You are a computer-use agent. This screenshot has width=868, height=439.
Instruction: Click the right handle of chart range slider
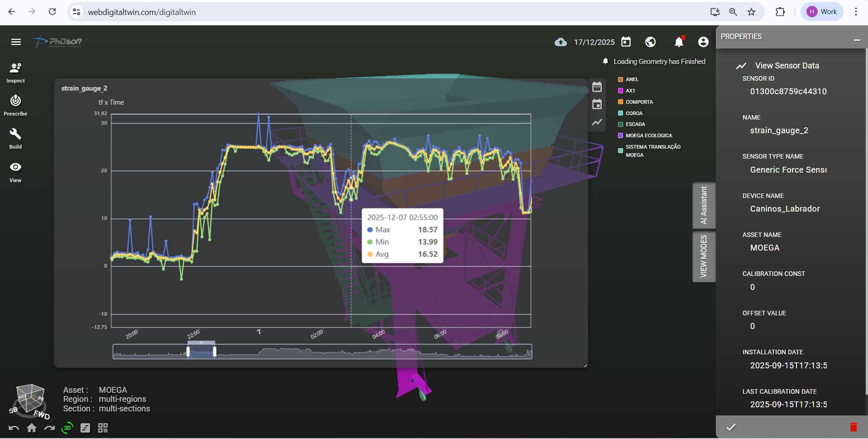click(x=215, y=352)
